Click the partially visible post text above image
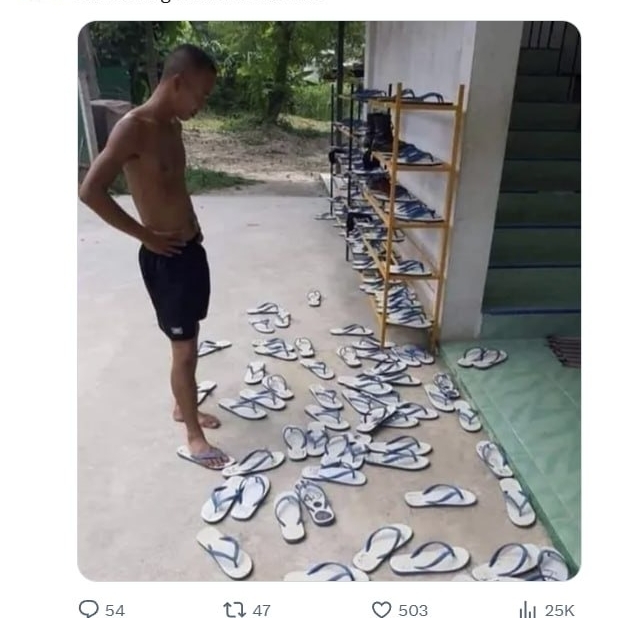This screenshot has height=618, width=618. [x=201, y=2]
